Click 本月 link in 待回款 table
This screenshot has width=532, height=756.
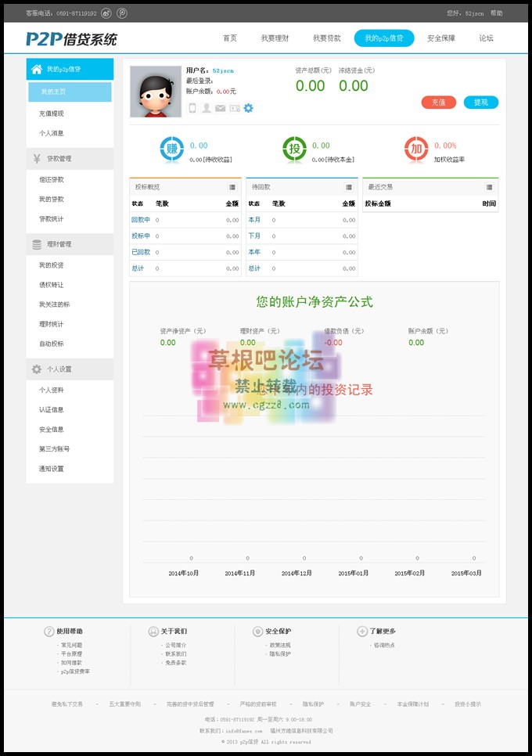[x=254, y=220]
